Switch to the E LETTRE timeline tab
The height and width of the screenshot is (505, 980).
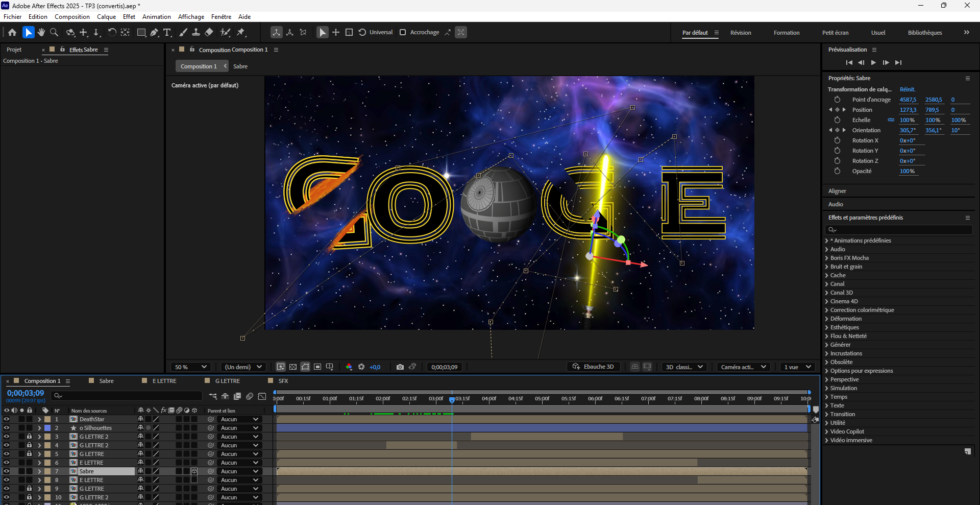pos(164,381)
